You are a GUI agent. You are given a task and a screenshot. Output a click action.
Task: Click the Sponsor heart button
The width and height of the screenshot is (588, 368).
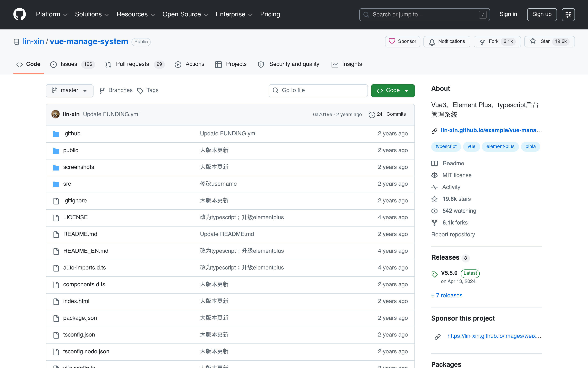pyautogui.click(x=402, y=42)
